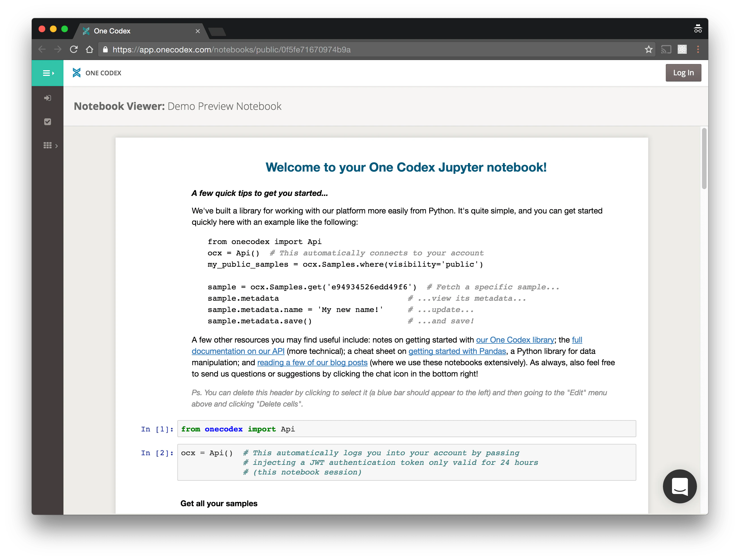Image resolution: width=740 pixels, height=560 pixels.
Task: Open the grid apps icon in sidebar
Action: click(48, 145)
